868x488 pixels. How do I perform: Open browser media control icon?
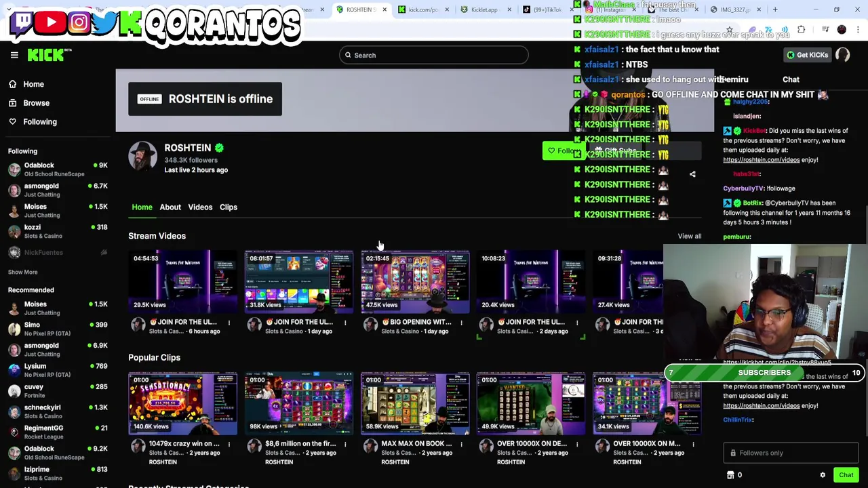(825, 30)
